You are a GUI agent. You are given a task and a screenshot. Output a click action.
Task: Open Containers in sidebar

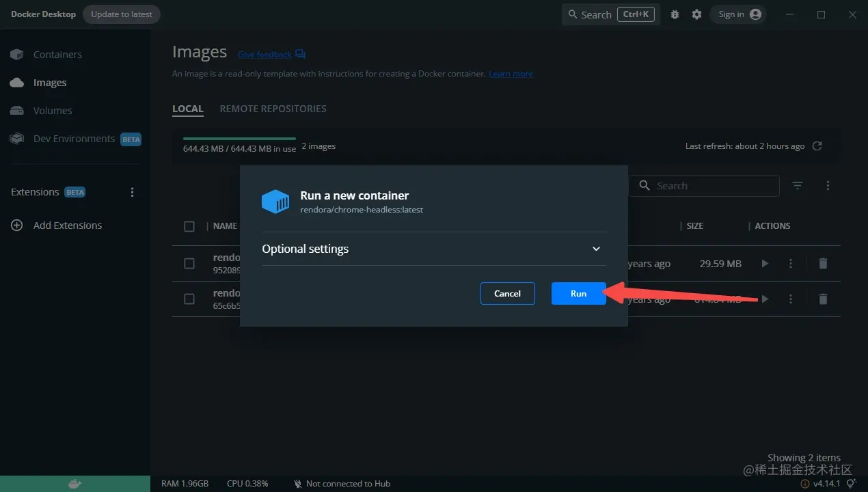(57, 55)
